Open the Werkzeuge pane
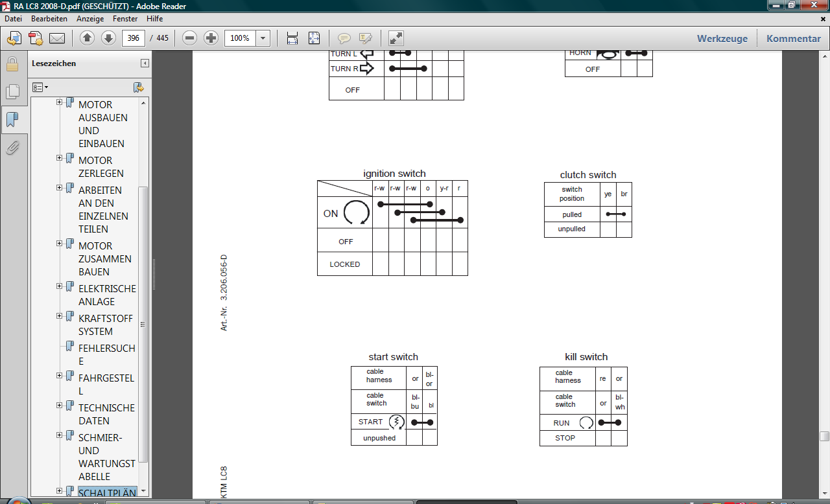 [722, 38]
